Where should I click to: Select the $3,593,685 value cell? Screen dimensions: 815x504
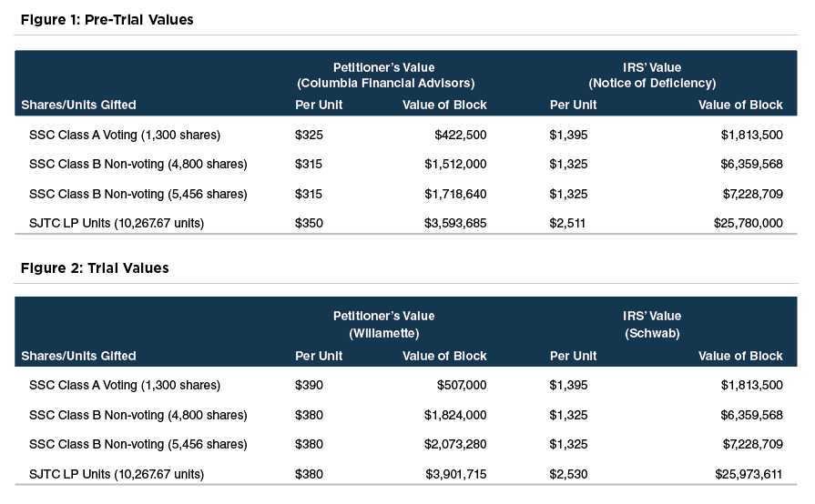point(455,223)
